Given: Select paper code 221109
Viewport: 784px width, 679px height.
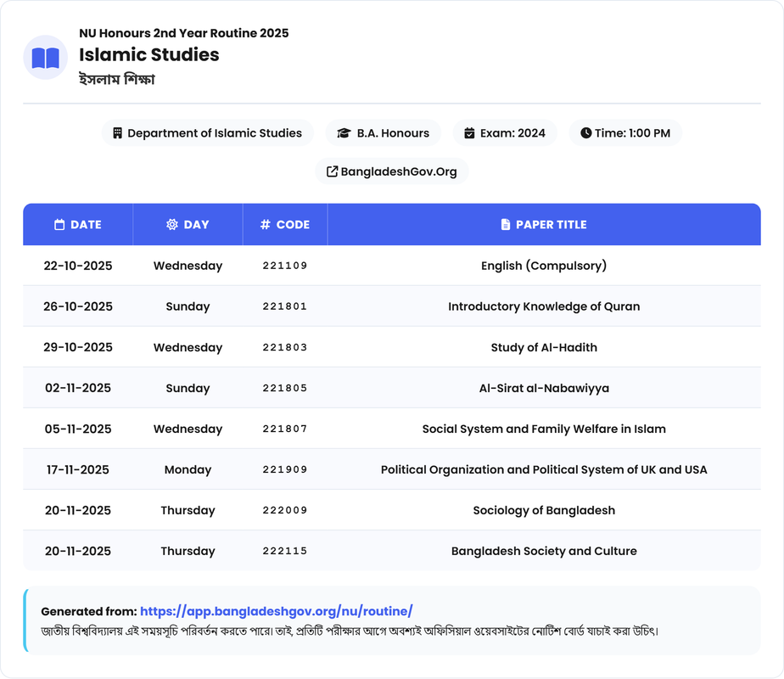Looking at the screenshot, I should pos(285,266).
